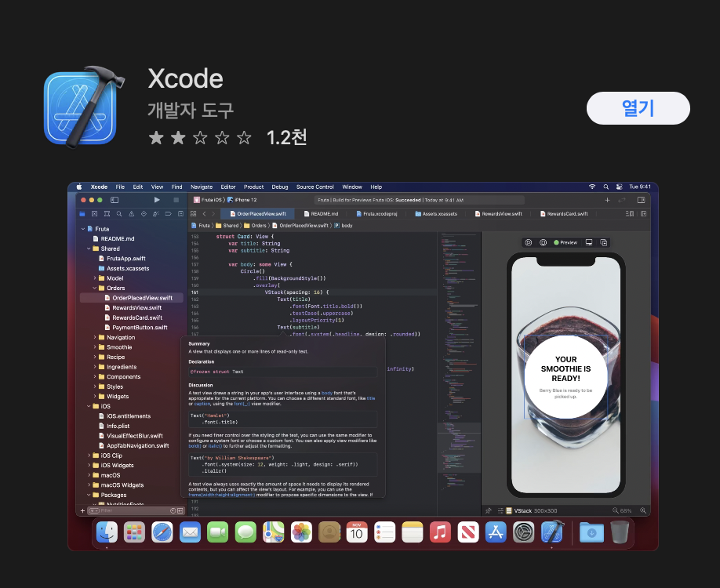This screenshot has height=588, width=720.
Task: Click the Live Preview play icon on canvas
Action: coord(528,242)
